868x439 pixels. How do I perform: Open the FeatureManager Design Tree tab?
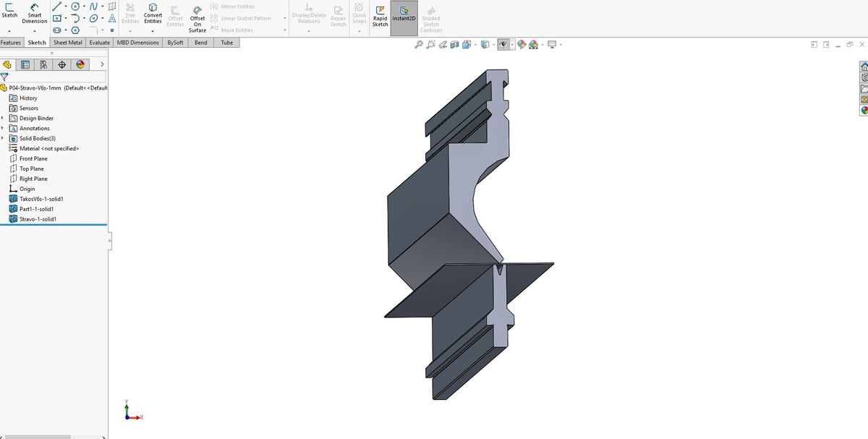(8, 64)
